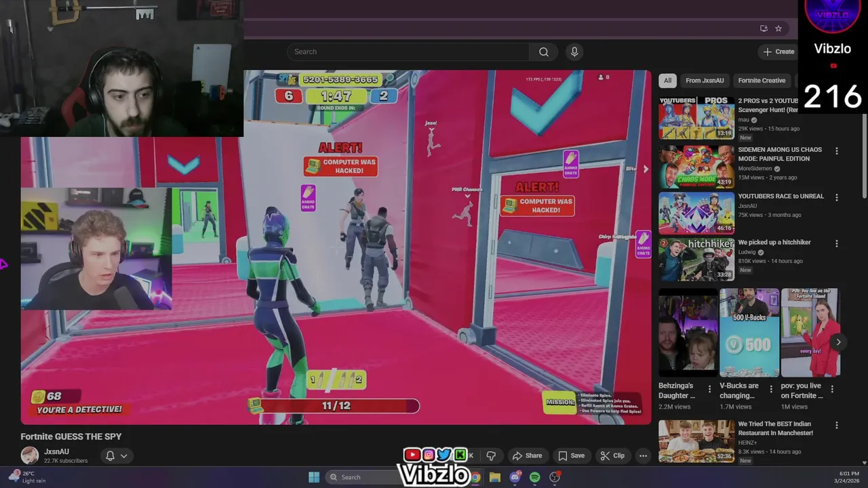
Task: Open options for SIDEMEN AMONG US video
Action: click(836, 151)
